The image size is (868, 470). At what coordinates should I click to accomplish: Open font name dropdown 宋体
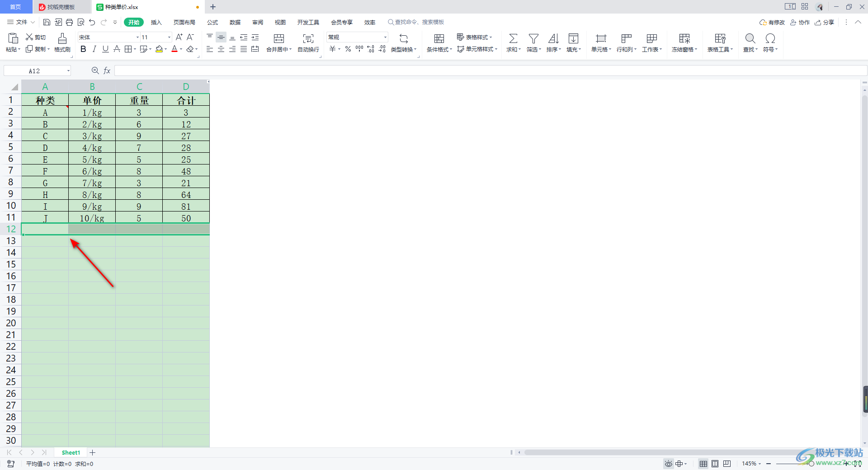[x=137, y=37]
